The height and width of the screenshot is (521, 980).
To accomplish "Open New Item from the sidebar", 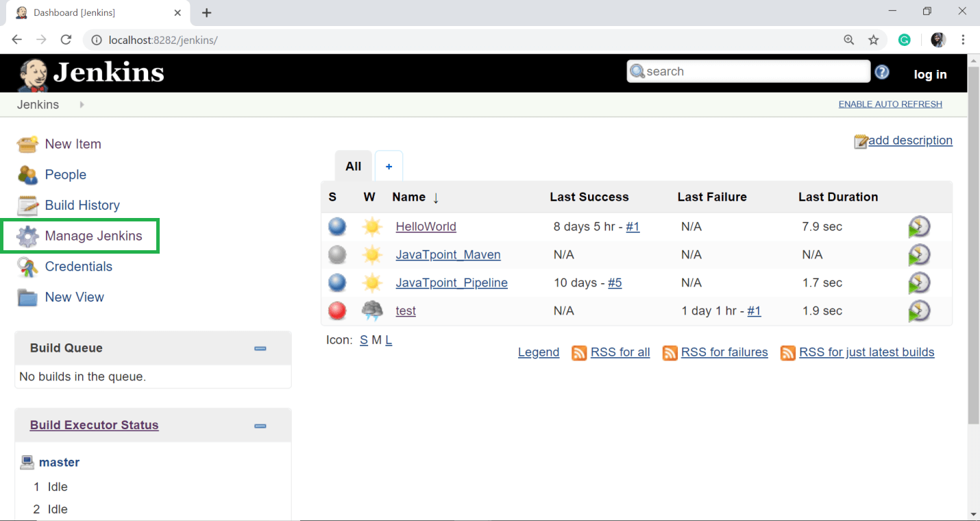I will pos(73,144).
